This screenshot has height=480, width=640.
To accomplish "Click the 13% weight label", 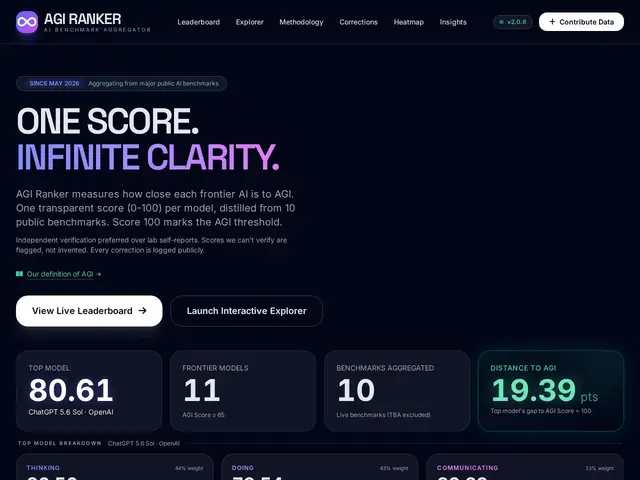I will 600,468.
